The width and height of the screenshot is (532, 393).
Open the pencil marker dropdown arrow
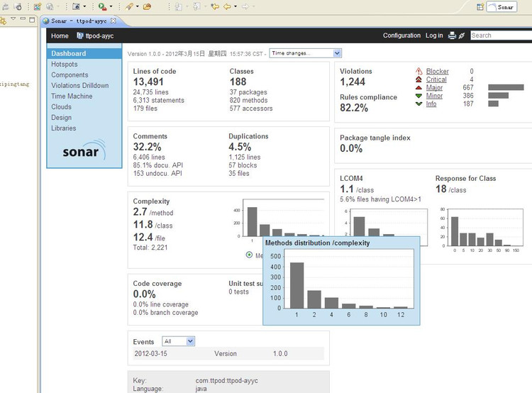[137, 6]
